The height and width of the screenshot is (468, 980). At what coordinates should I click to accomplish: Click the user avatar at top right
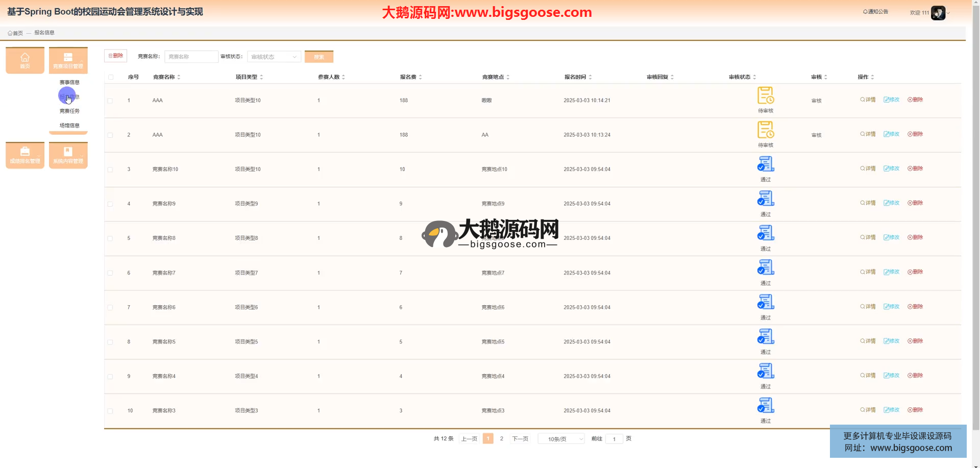tap(938, 13)
